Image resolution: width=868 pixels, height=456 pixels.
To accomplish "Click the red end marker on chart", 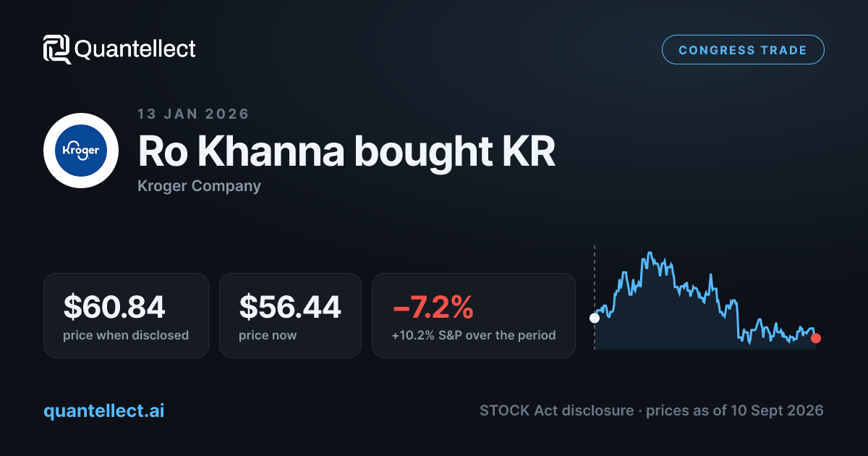I will [816, 338].
